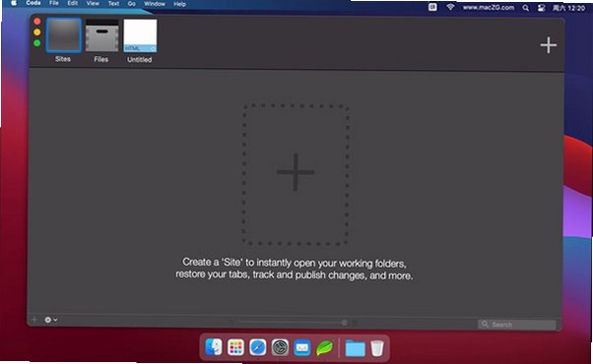This screenshot has height=364, width=593.
Task: Open the File menu
Action: [x=54, y=3]
